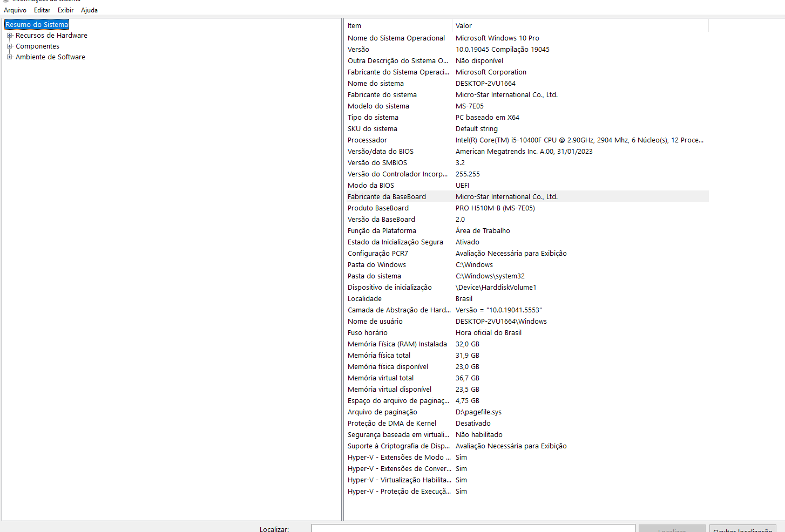This screenshot has height=532, width=785.
Task: Select the Função da Plataforma row label
Action: pos(382,231)
